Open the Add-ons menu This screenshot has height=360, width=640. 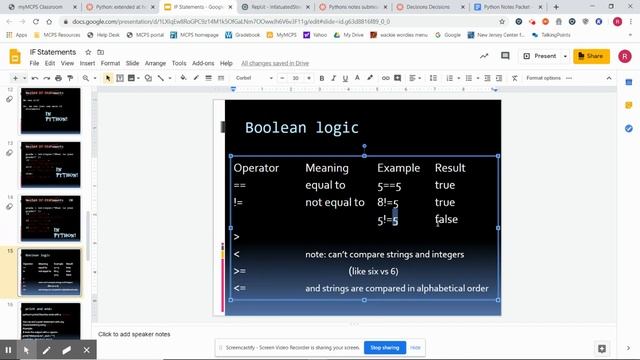coord(203,63)
